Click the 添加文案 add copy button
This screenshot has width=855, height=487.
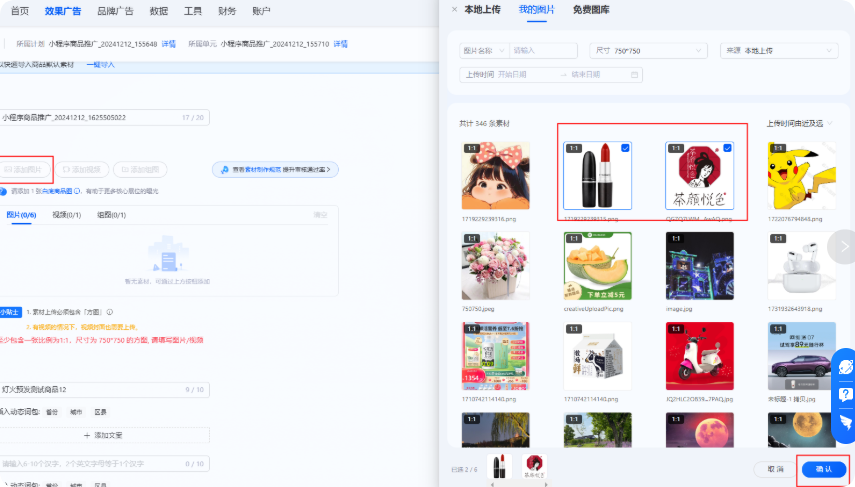(104, 435)
